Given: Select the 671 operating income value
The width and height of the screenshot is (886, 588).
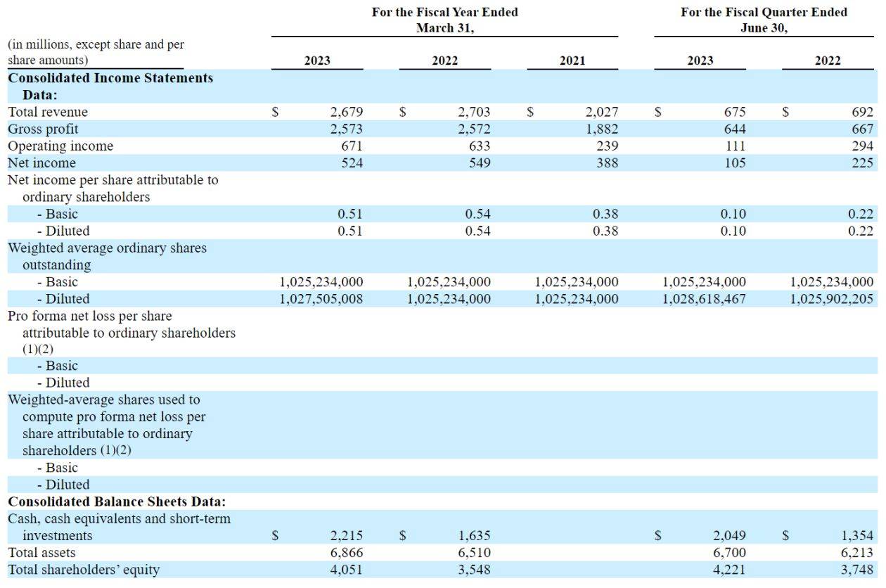Looking at the screenshot, I should 351,146.
